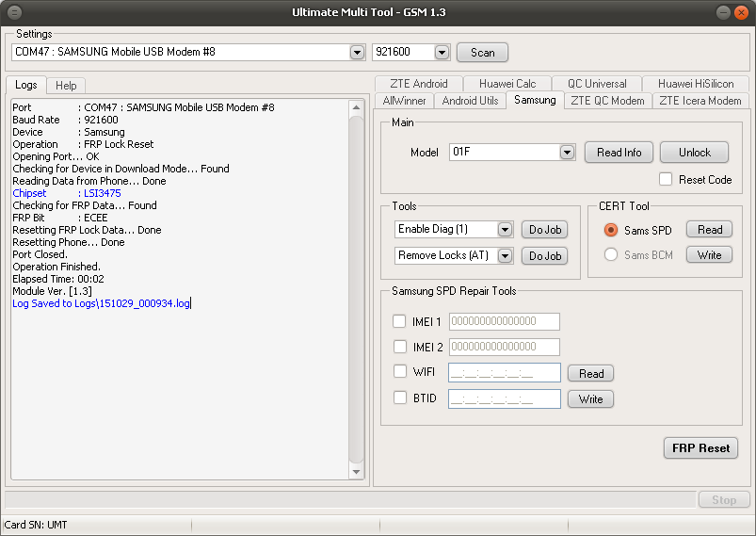The height and width of the screenshot is (536, 756).
Task: Click the log panel scrollbar track
Action: (x=356, y=289)
